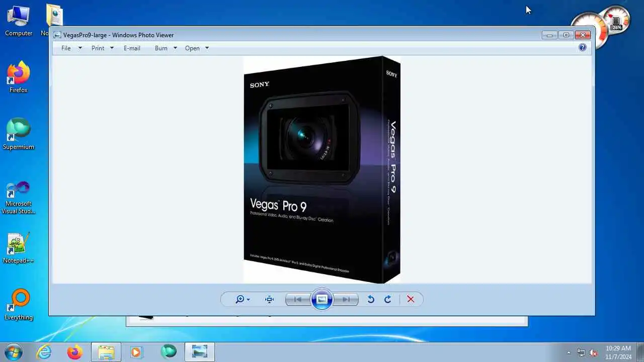This screenshot has width=644, height=362.
Task: Click the Photo Viewer title bar text
Action: pyautogui.click(x=118, y=35)
